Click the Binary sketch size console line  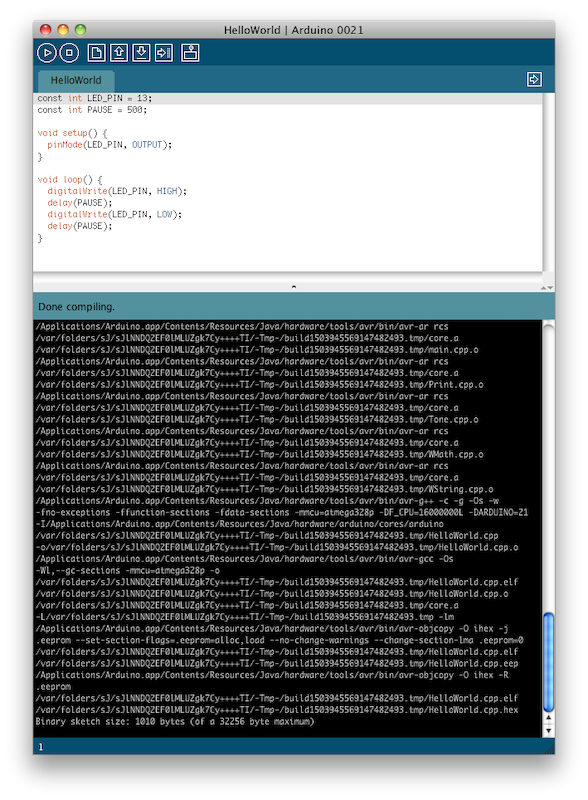175,721
